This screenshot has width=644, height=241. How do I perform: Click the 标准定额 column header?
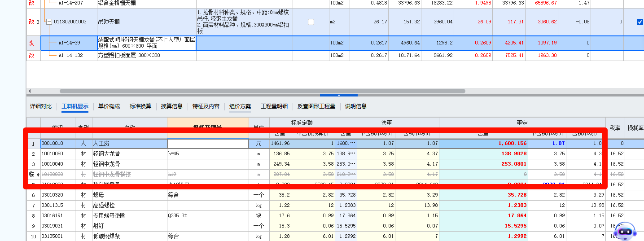pyautogui.click(x=302, y=123)
